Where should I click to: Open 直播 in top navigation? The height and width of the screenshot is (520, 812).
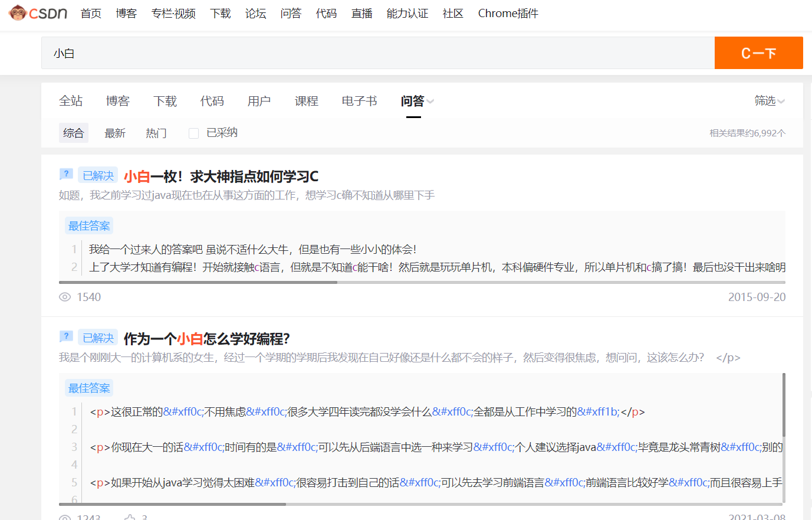coord(361,13)
